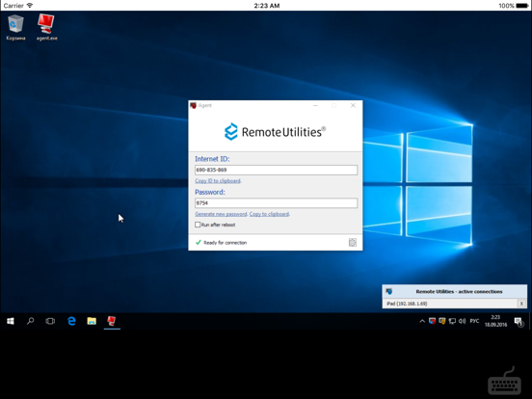Open Task View on taskbar
This screenshot has height=399, width=532.
[x=50, y=321]
